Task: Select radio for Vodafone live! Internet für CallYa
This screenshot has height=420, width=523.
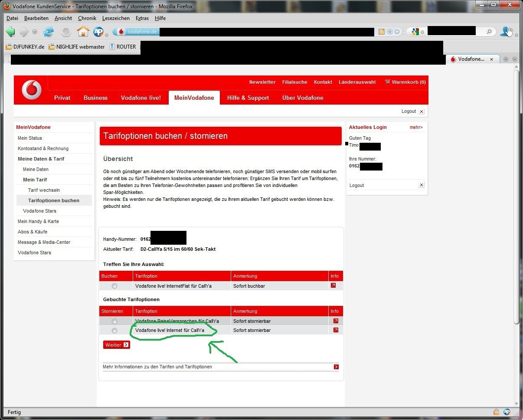Action: tap(114, 331)
